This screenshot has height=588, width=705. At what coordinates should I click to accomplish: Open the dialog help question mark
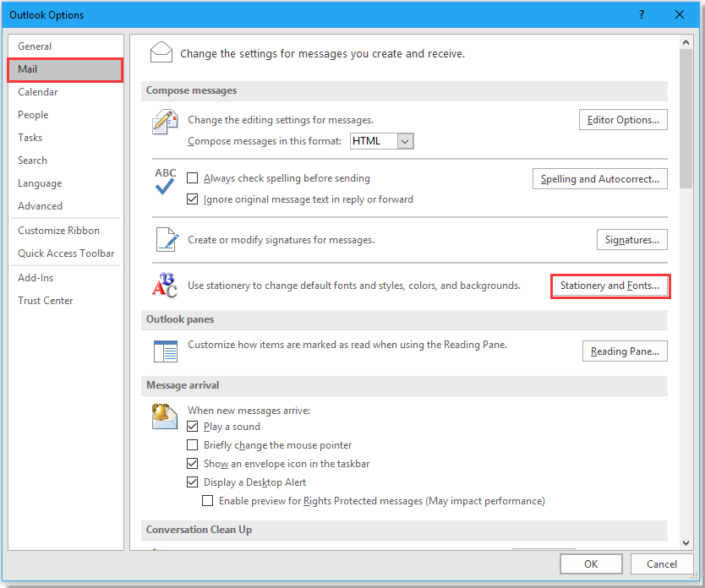coord(641,14)
